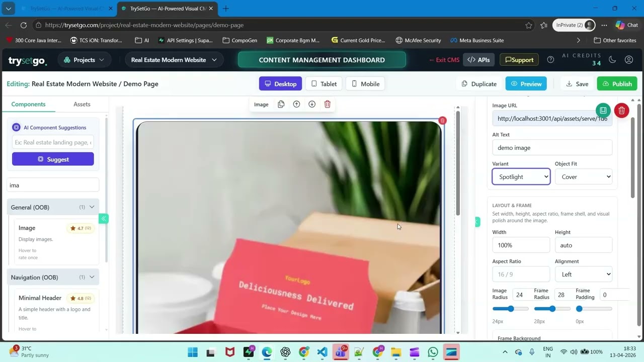Screen dimensions: 644x362
Task: Open browser tab search dropdown
Action: pos(9,9)
